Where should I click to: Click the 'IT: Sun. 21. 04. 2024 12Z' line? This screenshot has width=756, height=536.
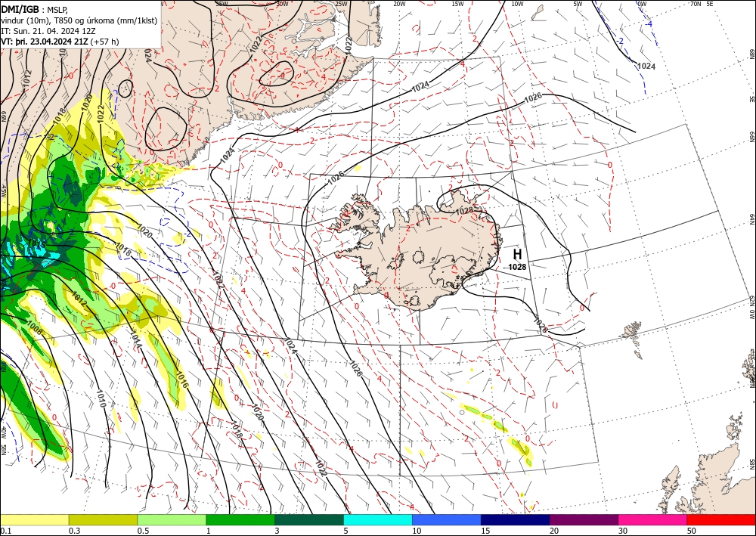pyautogui.click(x=48, y=30)
